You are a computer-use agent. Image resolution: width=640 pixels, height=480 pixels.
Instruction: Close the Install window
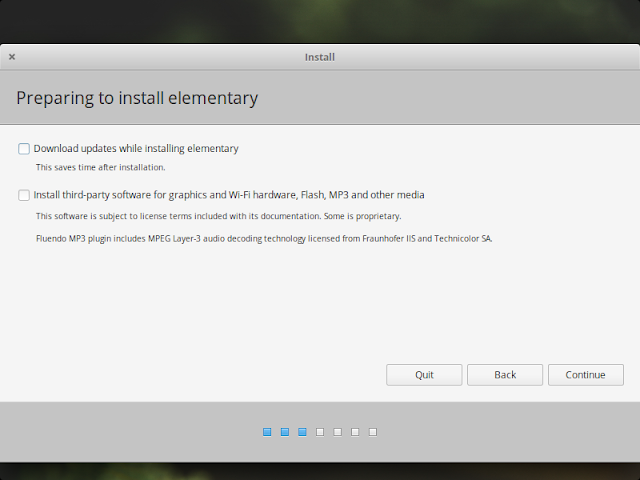[x=12, y=57]
